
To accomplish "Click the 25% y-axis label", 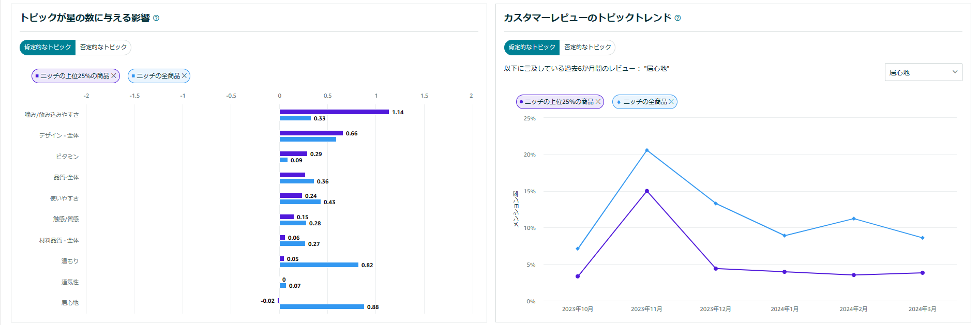I will point(530,118).
